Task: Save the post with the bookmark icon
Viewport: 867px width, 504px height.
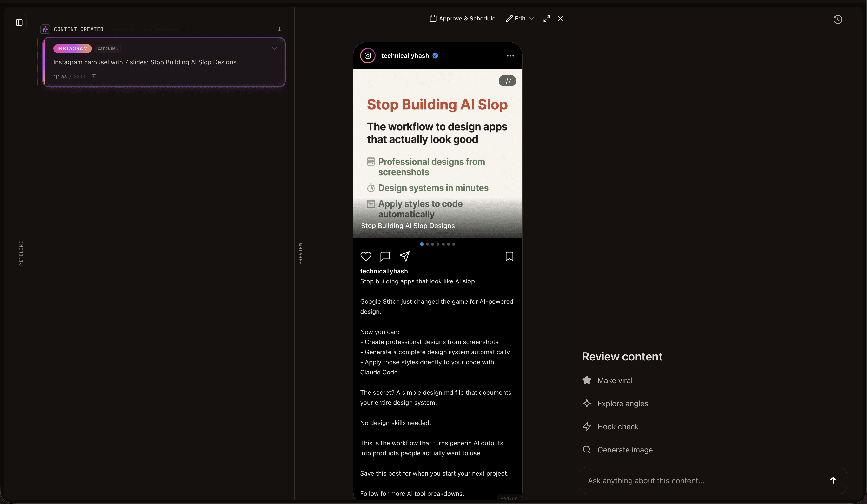Action: pos(510,256)
